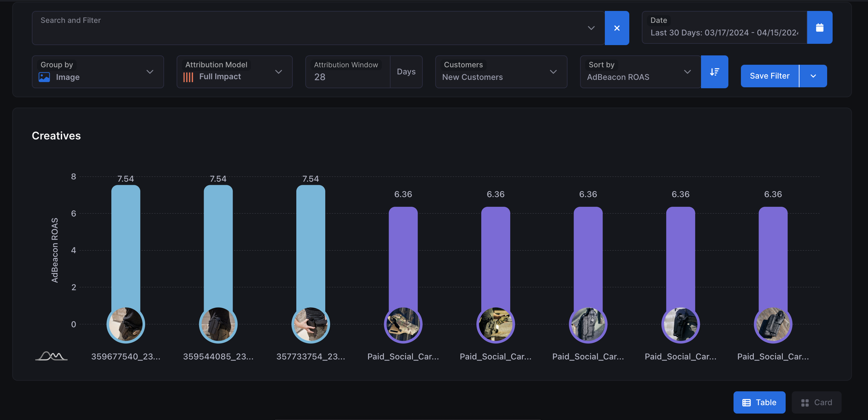The width and height of the screenshot is (868, 420).
Task: Open the Sort by dropdown
Action: click(687, 72)
